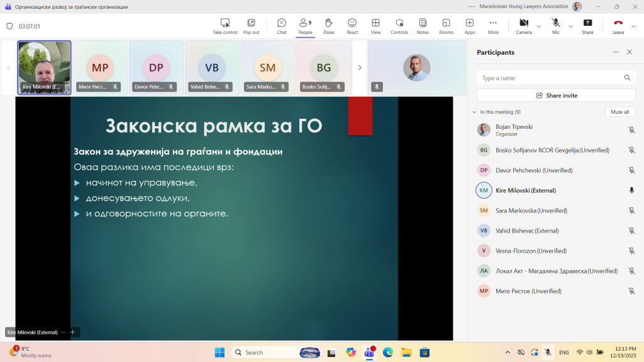Open the Apps panel
The height and width of the screenshot is (362, 644).
(x=469, y=24)
